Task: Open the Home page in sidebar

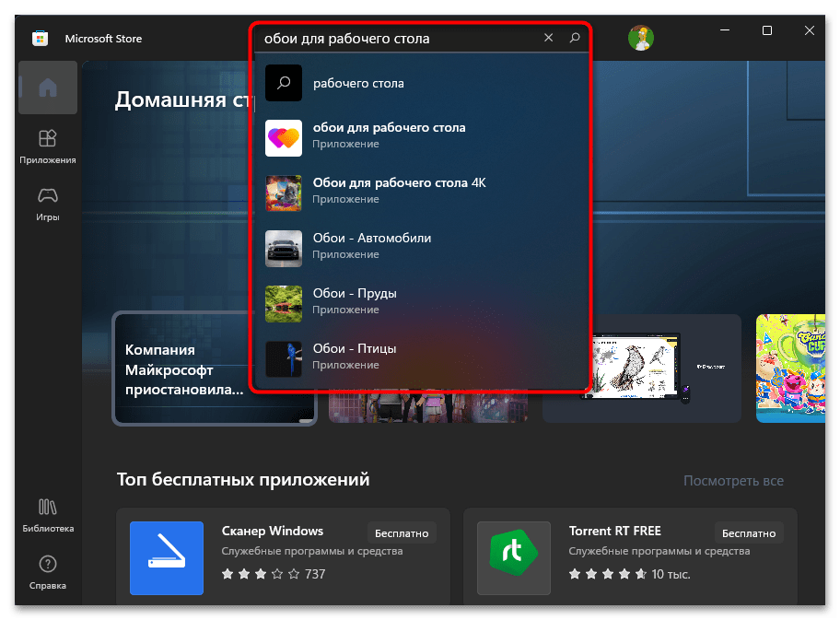Action: 48,88
